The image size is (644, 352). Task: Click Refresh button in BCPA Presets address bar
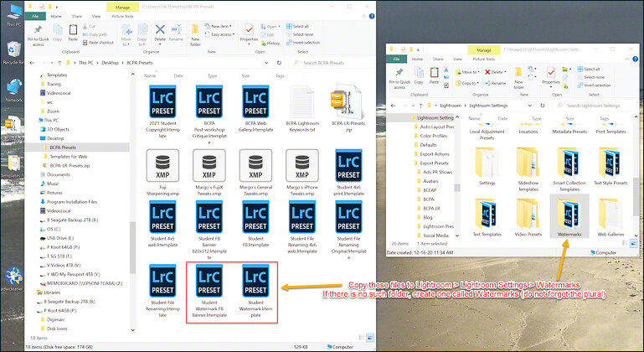coord(279,63)
